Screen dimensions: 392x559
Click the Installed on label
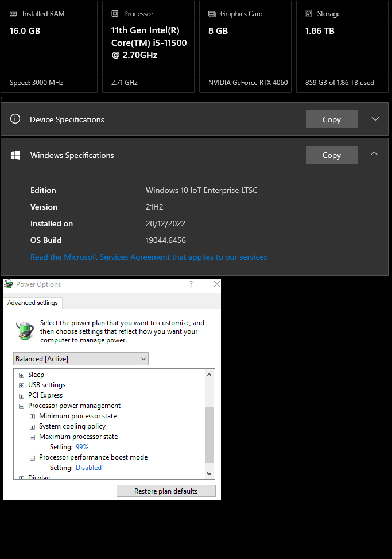point(52,224)
